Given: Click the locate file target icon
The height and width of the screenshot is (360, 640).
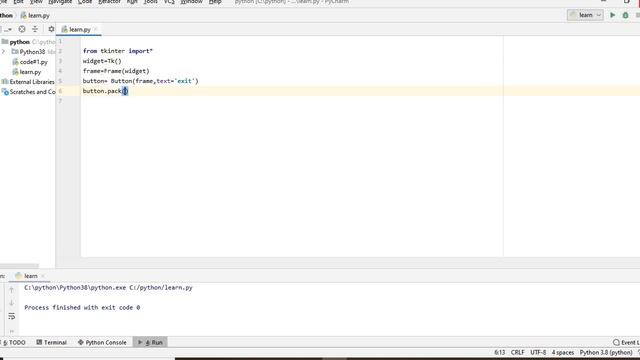Looking at the screenshot, I should tap(22, 29).
